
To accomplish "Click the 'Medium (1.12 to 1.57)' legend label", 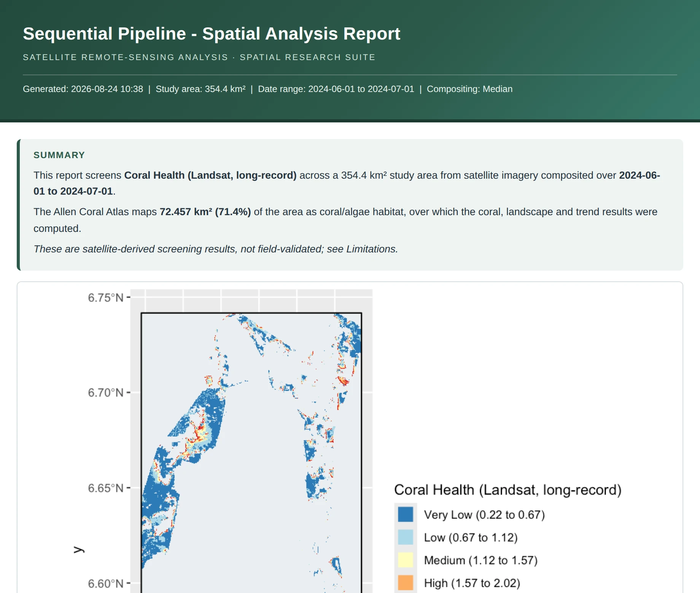I will (480, 560).
